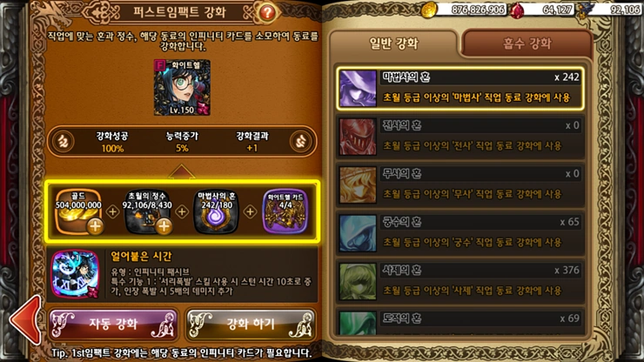Choose the 사제의 혼 x376 entry
This screenshot has width=644, height=362.
click(x=460, y=282)
